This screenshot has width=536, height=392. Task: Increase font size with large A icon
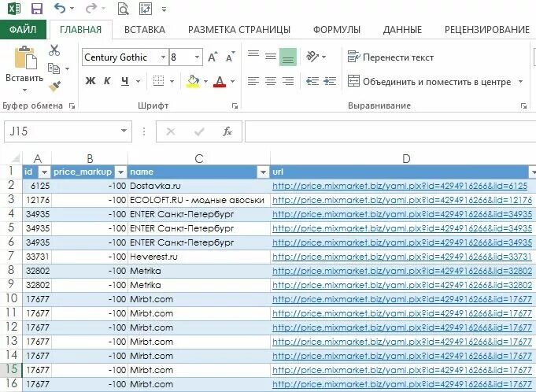pyautogui.click(x=213, y=57)
